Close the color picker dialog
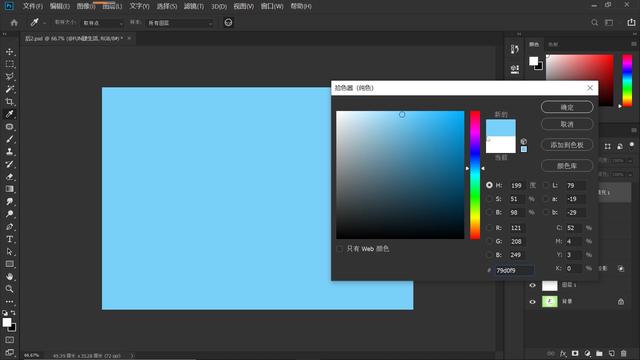This screenshot has width=640, height=360. [x=590, y=88]
